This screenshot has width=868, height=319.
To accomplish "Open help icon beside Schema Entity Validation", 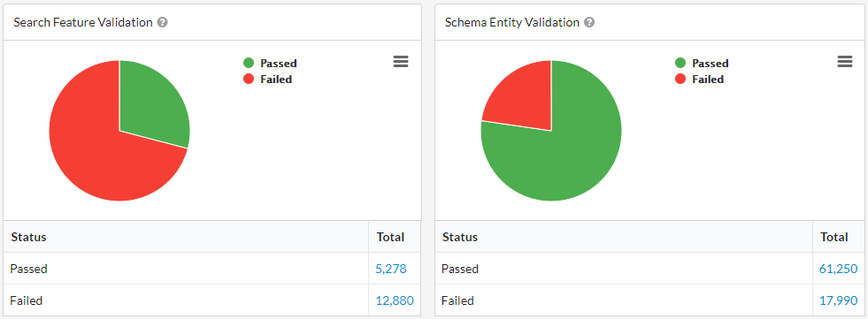I will (589, 23).
